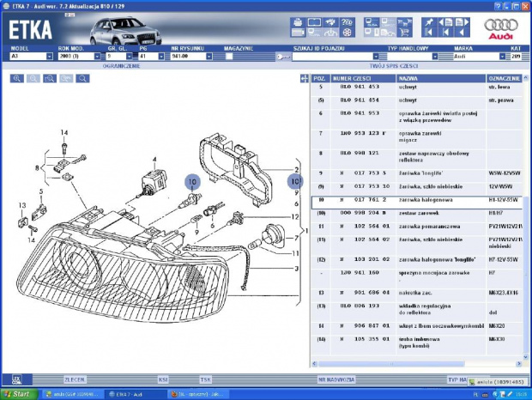Select callout number 4 in the illustration
Viewport: 532px width, 400px height.
pos(154,159)
